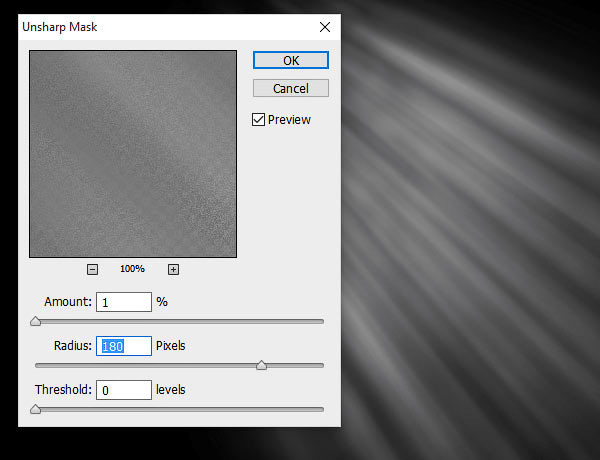Image resolution: width=600 pixels, height=460 pixels.
Task: Click the Threshold label
Action: coord(63,390)
